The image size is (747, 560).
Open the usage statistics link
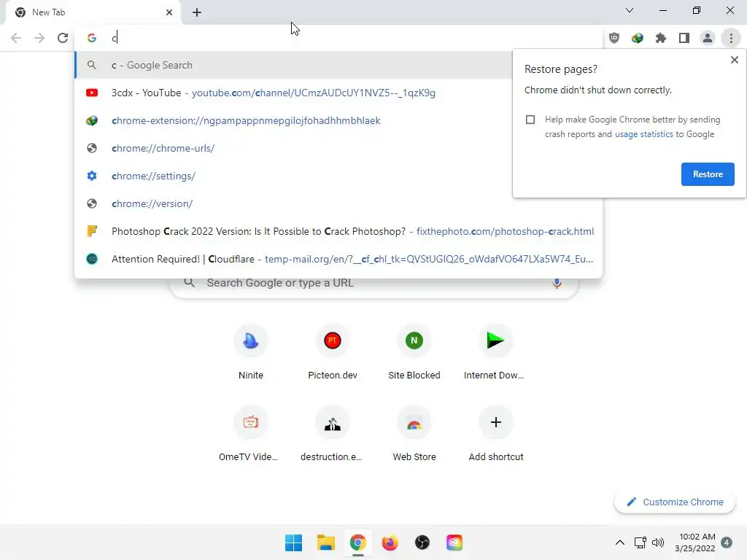[x=643, y=134]
